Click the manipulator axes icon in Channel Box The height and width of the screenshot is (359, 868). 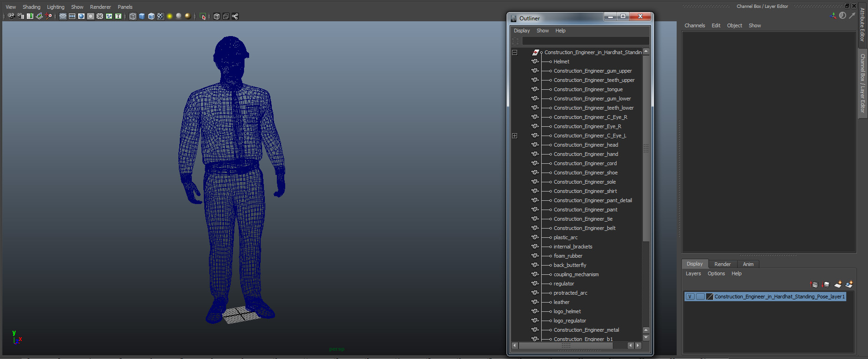point(833,16)
